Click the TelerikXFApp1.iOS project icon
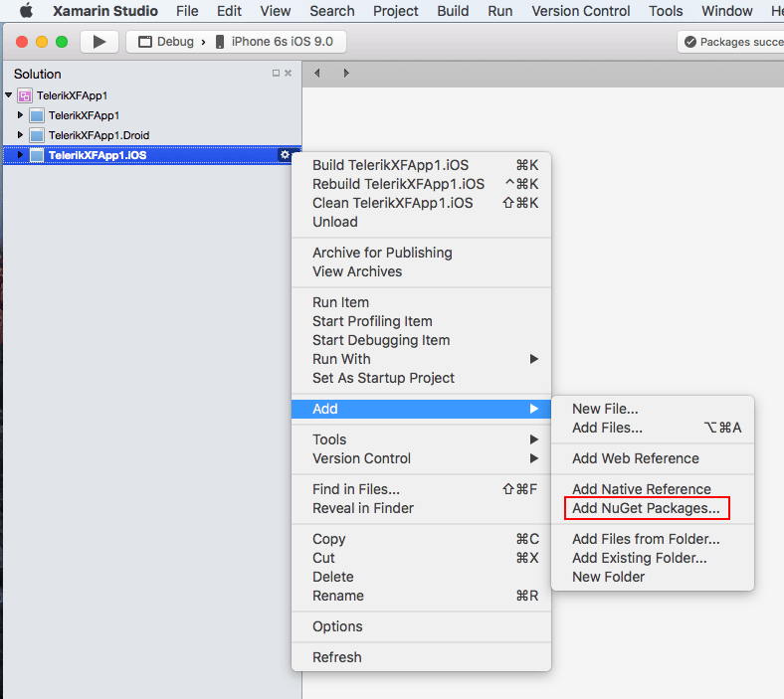Viewport: 784px width, 699px height. (37, 155)
